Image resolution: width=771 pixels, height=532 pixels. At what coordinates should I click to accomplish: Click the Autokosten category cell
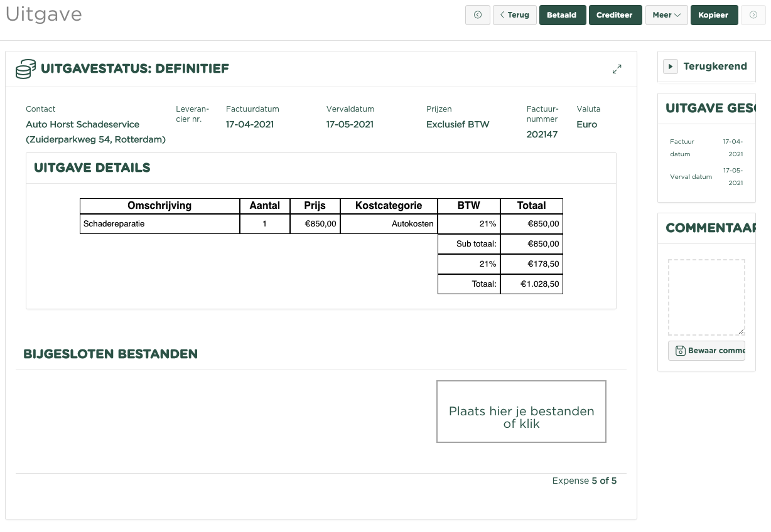pos(389,224)
